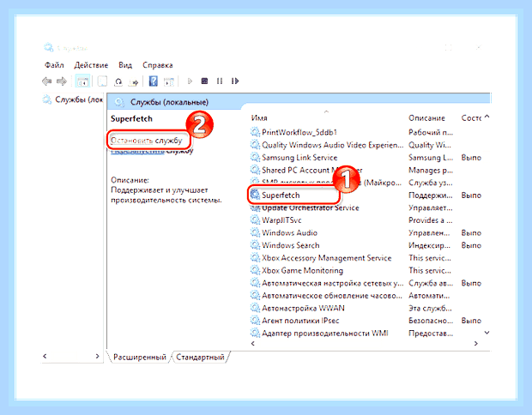Toggle the show/hide console tree icon

82,81
